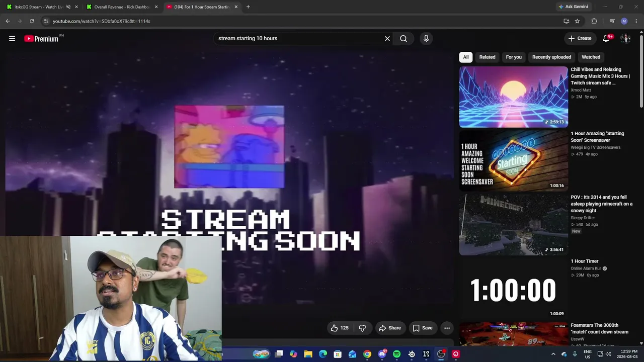Like the video with thumbs up
The image size is (644, 362).
[340, 328]
